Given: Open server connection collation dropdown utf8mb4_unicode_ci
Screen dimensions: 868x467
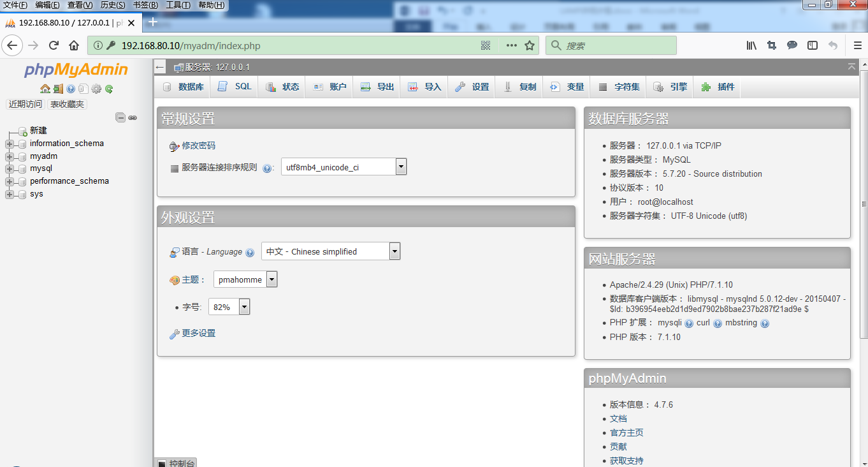Looking at the screenshot, I should pyautogui.click(x=344, y=167).
